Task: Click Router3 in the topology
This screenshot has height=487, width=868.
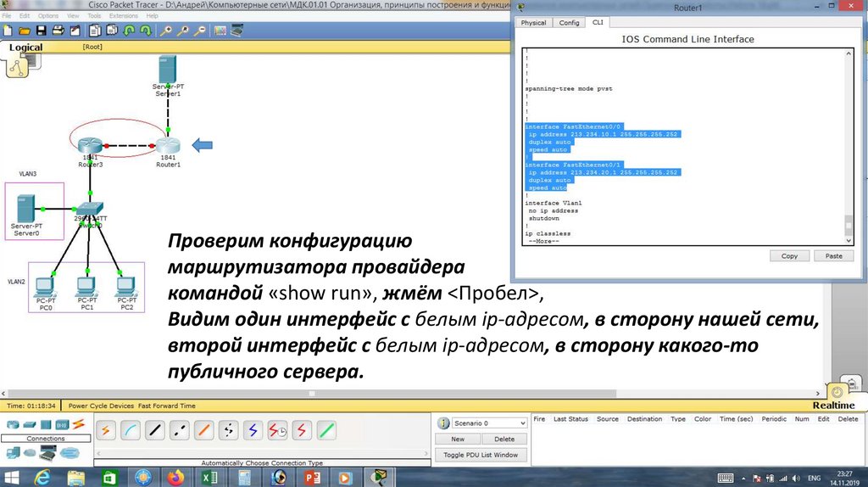Action: point(90,146)
